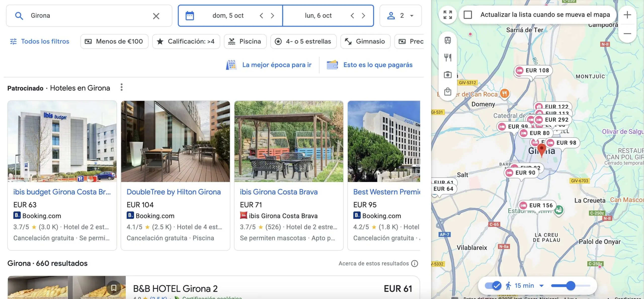Expand the map to fullscreen

(448, 15)
